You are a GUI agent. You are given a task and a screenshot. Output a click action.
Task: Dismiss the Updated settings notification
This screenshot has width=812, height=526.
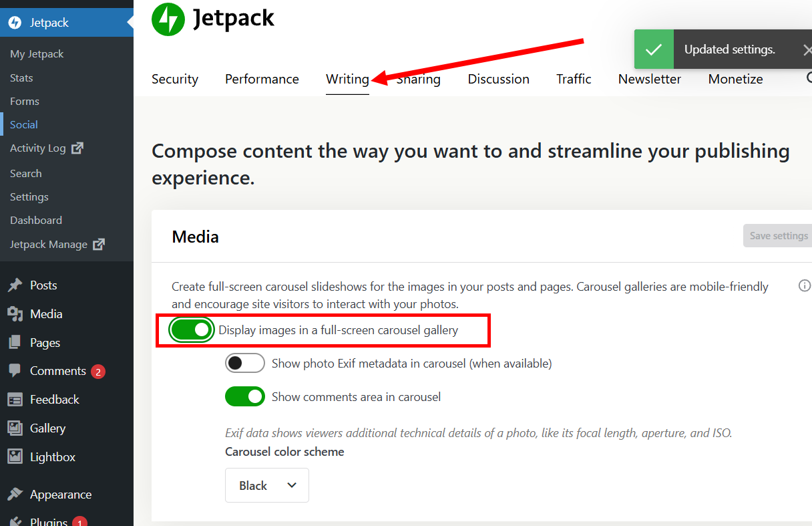point(807,49)
